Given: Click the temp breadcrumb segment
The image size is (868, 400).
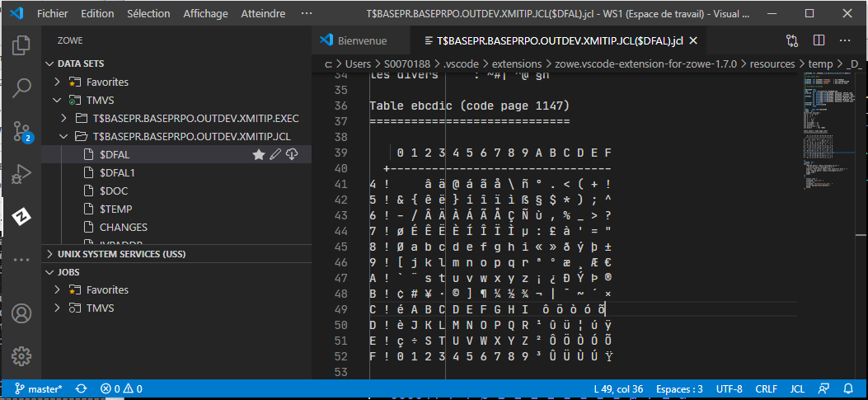Looking at the screenshot, I should (820, 64).
